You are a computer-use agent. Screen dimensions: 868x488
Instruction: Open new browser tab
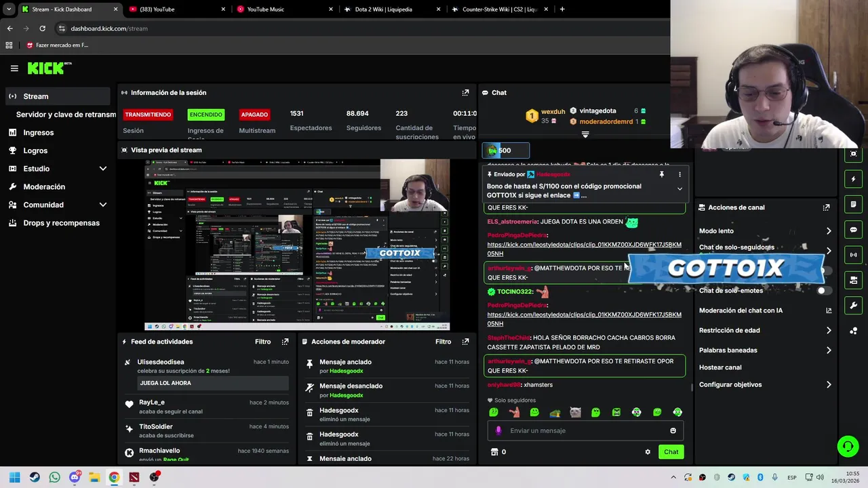click(x=561, y=9)
